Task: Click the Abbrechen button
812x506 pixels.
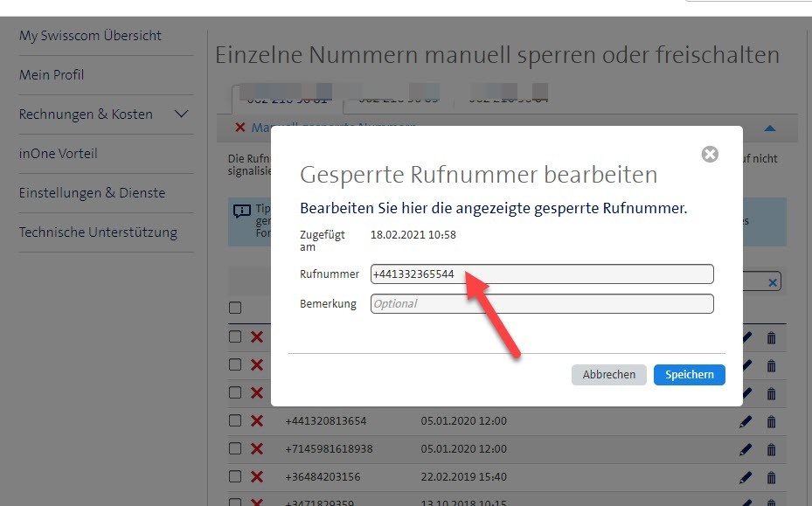Action: (x=609, y=375)
